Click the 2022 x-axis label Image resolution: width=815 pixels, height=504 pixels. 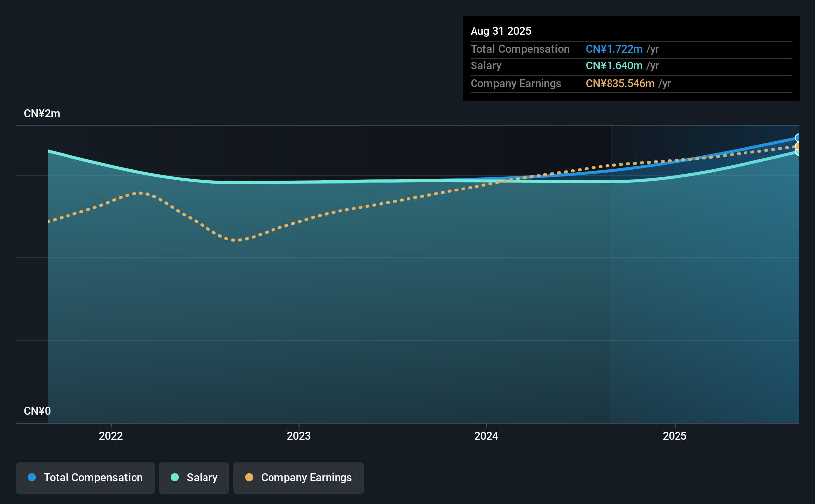click(111, 436)
